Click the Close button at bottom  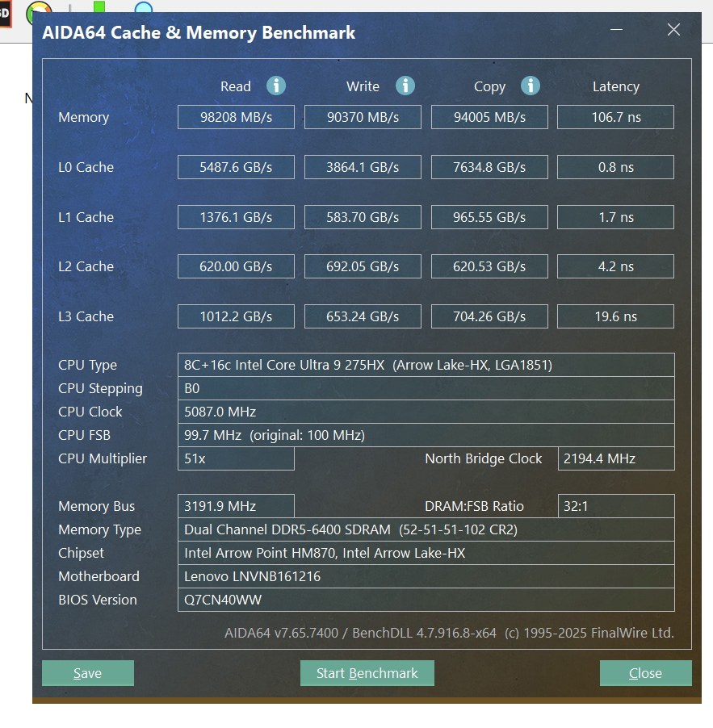(x=646, y=673)
